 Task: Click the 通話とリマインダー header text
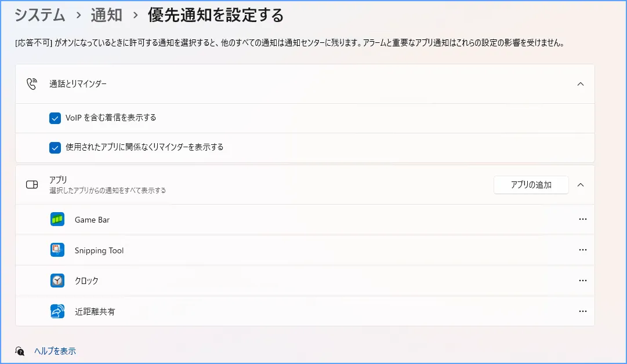78,84
